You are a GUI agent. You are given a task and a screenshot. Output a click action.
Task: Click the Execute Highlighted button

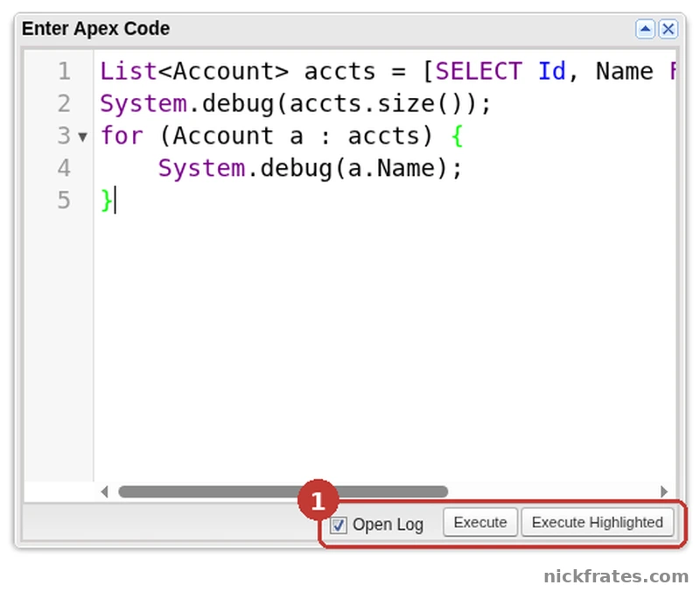pyautogui.click(x=598, y=522)
